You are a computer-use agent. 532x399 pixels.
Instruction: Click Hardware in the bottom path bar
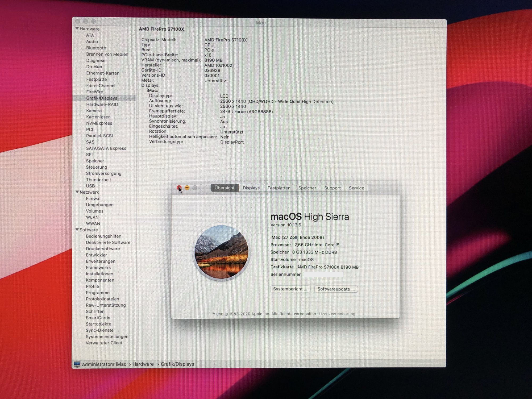143,364
